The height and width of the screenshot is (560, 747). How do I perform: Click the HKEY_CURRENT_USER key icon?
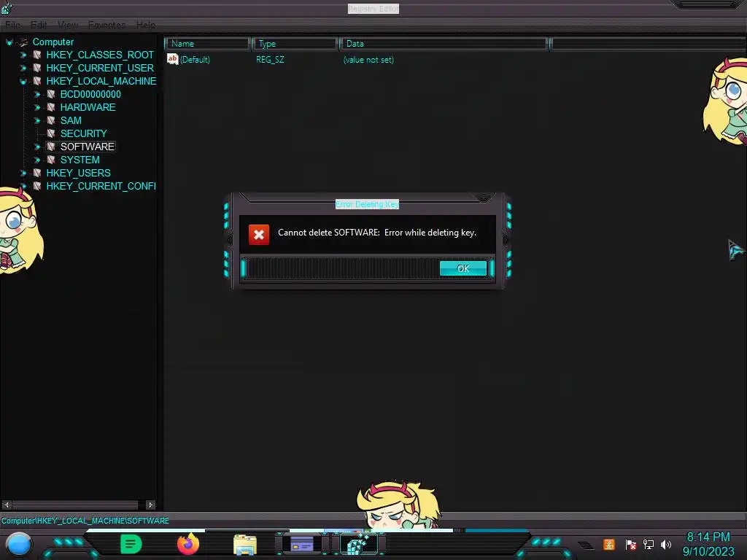pos(37,68)
